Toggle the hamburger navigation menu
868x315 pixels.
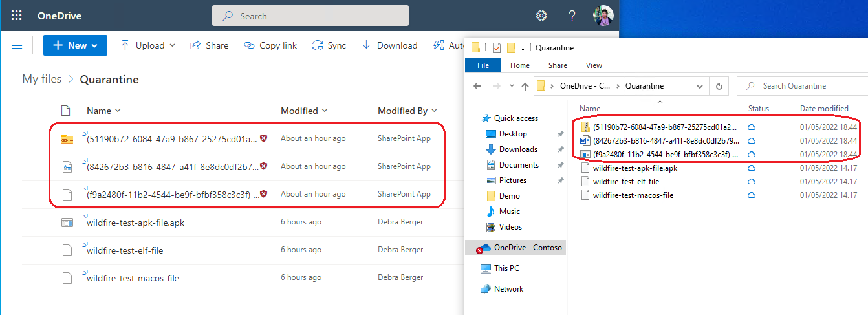click(x=17, y=45)
